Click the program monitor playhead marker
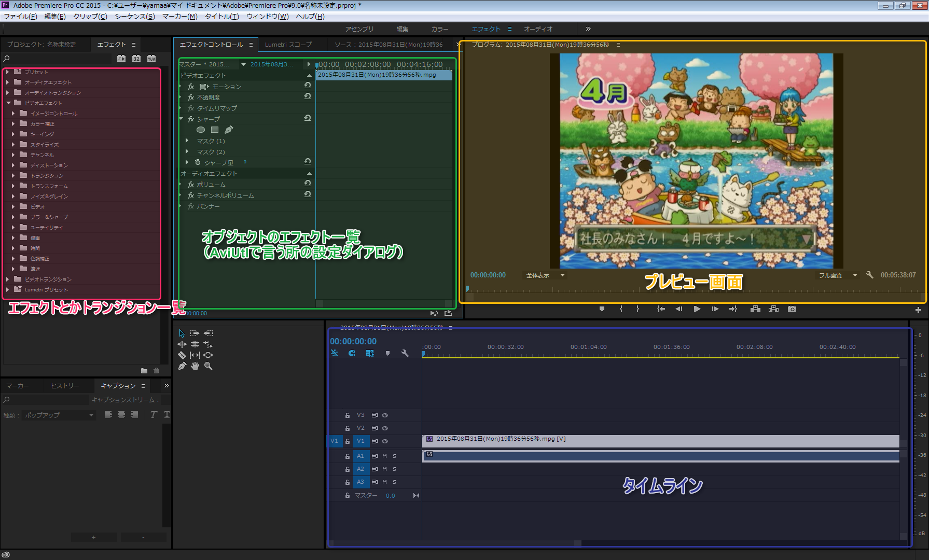This screenshot has height=560, width=929. pyautogui.click(x=467, y=288)
